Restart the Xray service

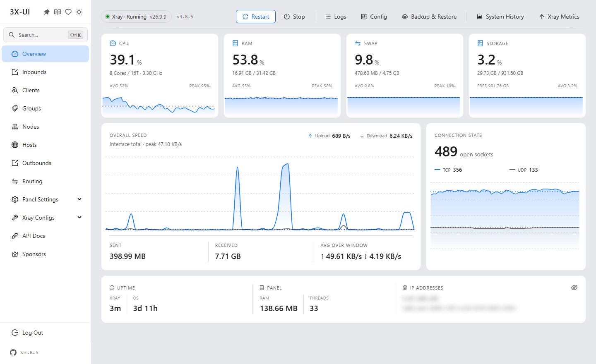(256, 17)
